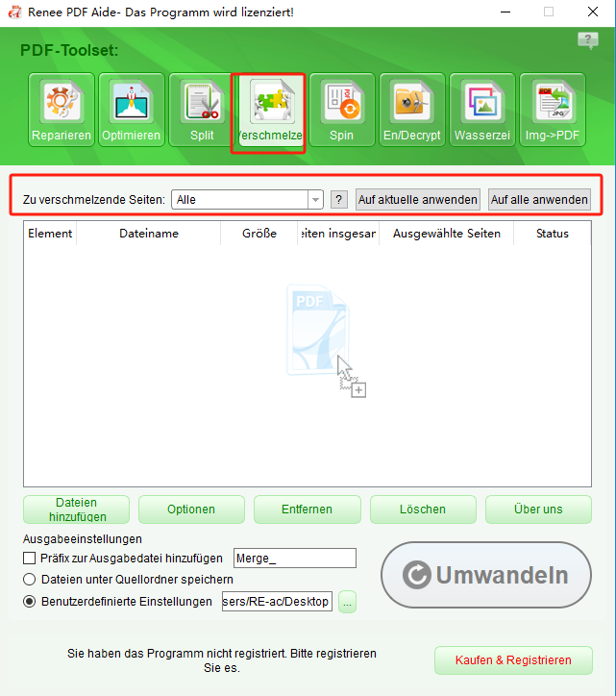
Task: Click Ausgewählte Seiten column header
Action: coord(447,234)
